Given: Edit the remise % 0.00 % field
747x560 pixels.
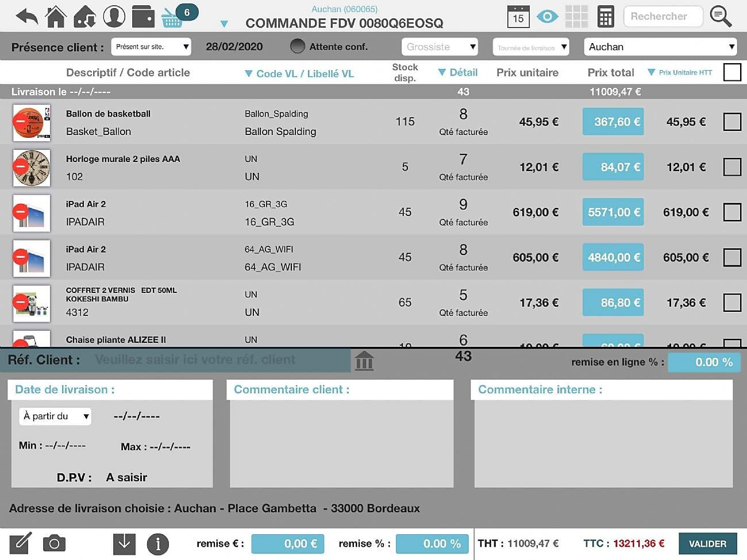Looking at the screenshot, I should point(432,543).
